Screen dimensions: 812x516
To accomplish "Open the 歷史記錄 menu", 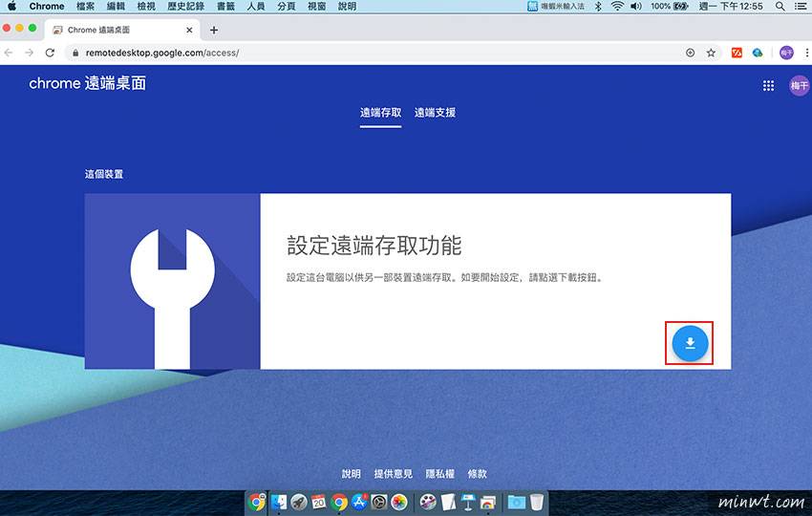I will tap(185, 7).
